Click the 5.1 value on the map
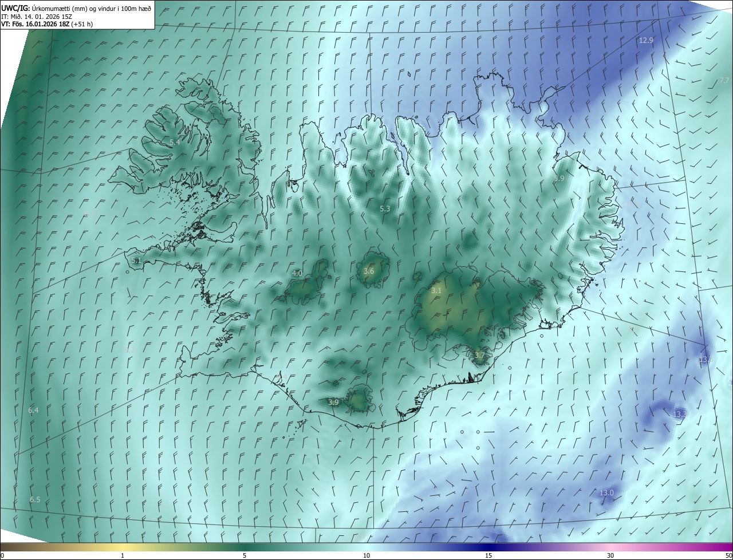The width and height of the screenshot is (733, 560). pos(136,261)
